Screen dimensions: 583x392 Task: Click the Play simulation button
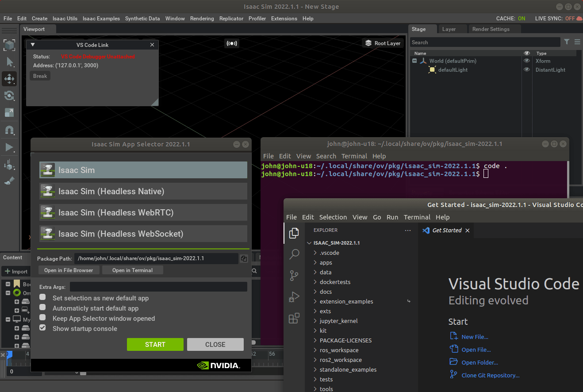point(9,148)
